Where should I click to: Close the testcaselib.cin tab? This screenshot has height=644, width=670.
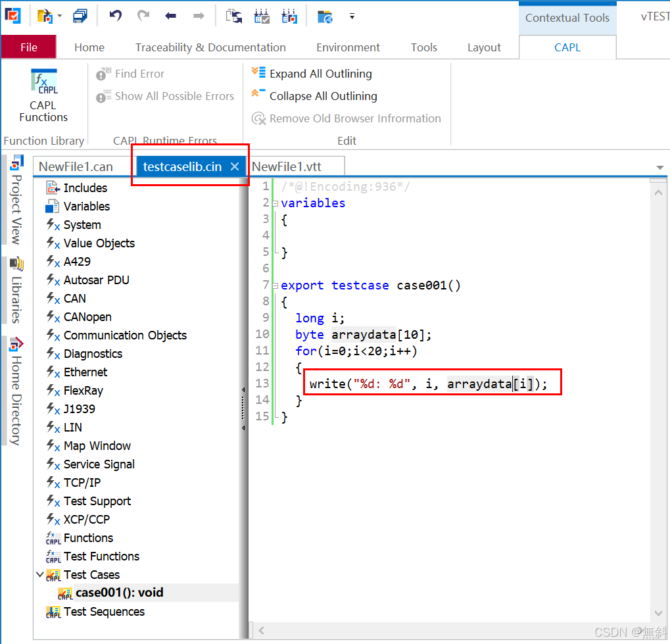coord(235,166)
